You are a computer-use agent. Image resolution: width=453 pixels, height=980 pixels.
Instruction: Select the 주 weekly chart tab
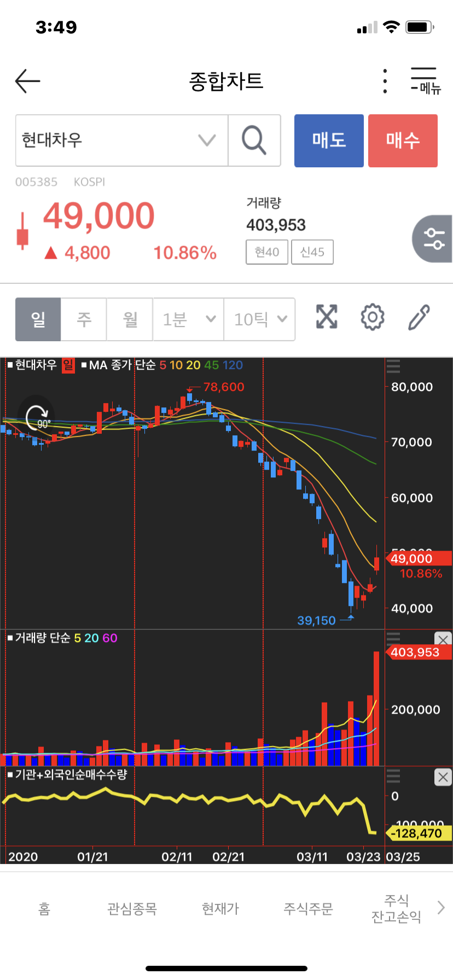[84, 319]
